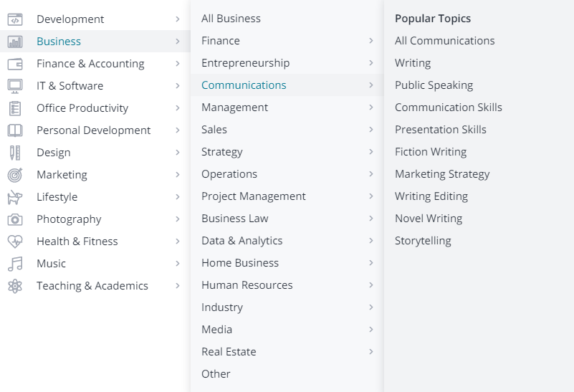Expand the Teaching & Academics chevron
Viewport: 574px width, 392px height.
[178, 286]
